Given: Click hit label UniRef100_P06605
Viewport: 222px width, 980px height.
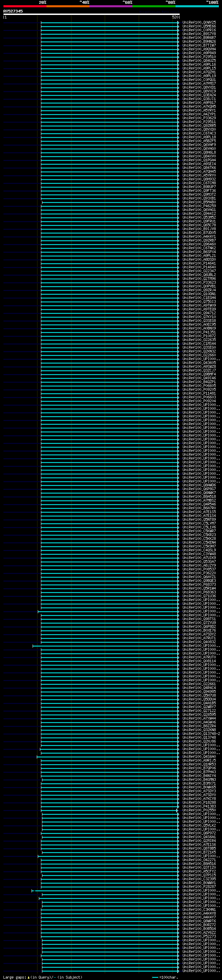Looking at the screenshot, I should pos(199,386).
